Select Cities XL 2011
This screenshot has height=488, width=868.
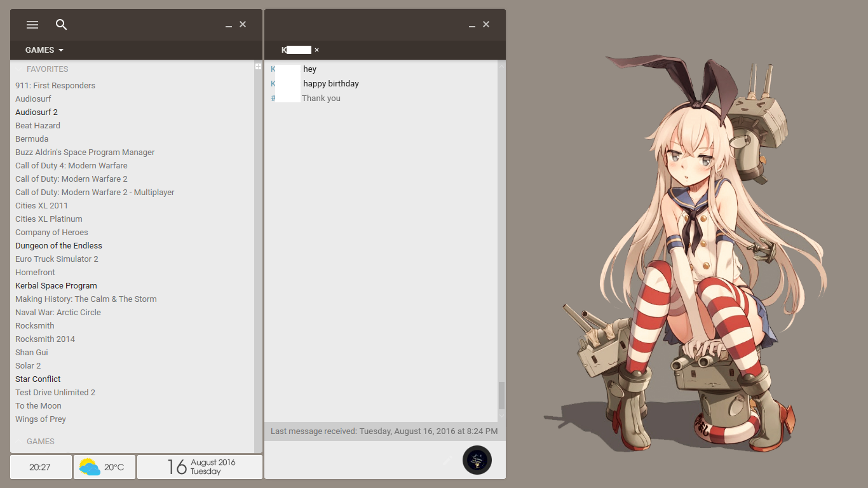pyautogui.click(x=41, y=206)
